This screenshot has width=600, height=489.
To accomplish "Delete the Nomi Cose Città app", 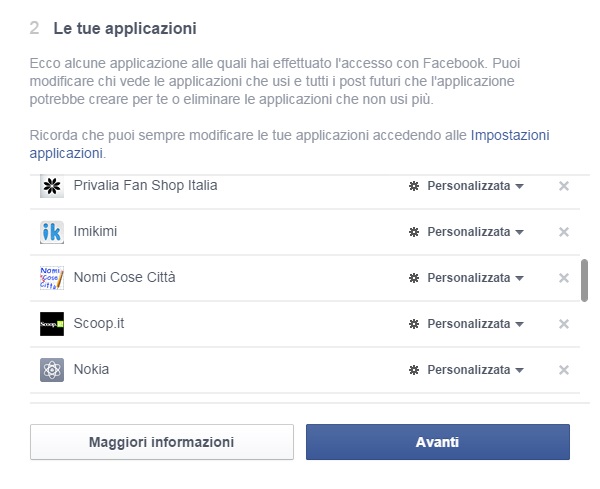I will (x=564, y=278).
